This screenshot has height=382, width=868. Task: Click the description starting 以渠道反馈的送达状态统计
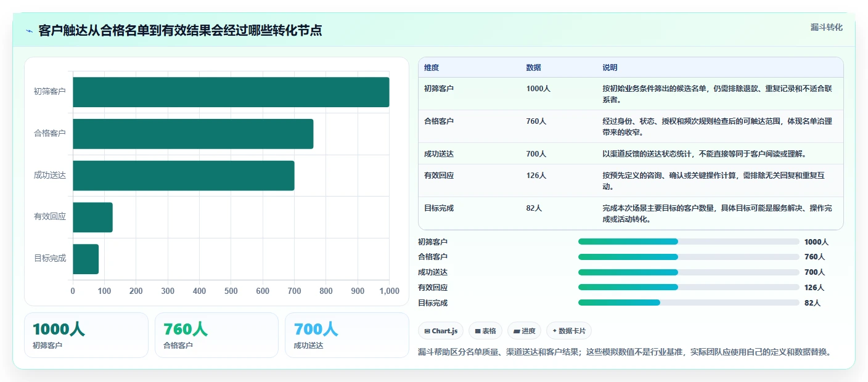point(704,154)
